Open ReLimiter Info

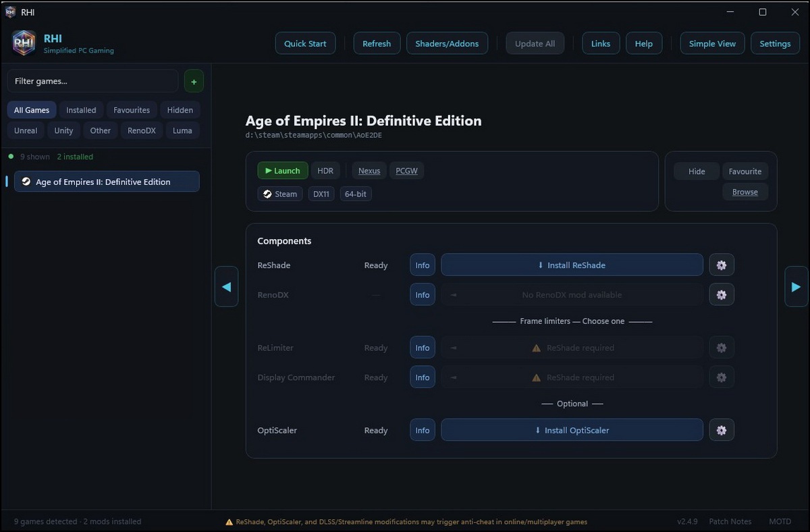(423, 348)
